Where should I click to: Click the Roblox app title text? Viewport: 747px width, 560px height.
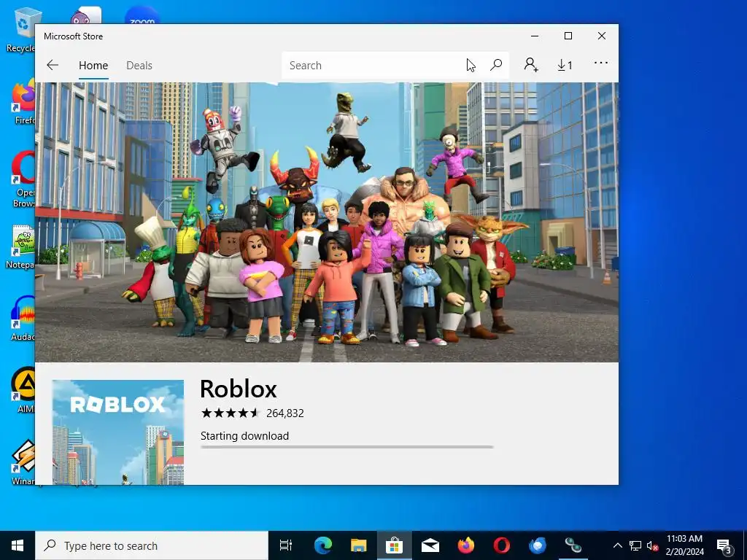(x=239, y=389)
